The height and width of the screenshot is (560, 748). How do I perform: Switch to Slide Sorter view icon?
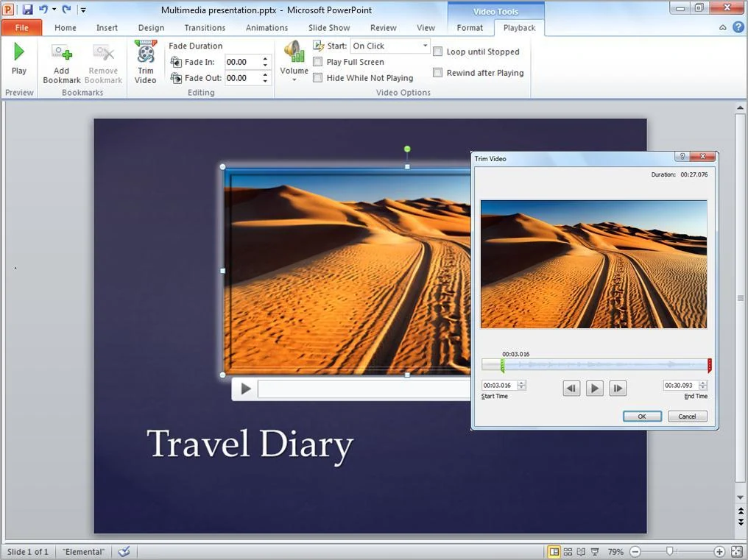pos(568,552)
